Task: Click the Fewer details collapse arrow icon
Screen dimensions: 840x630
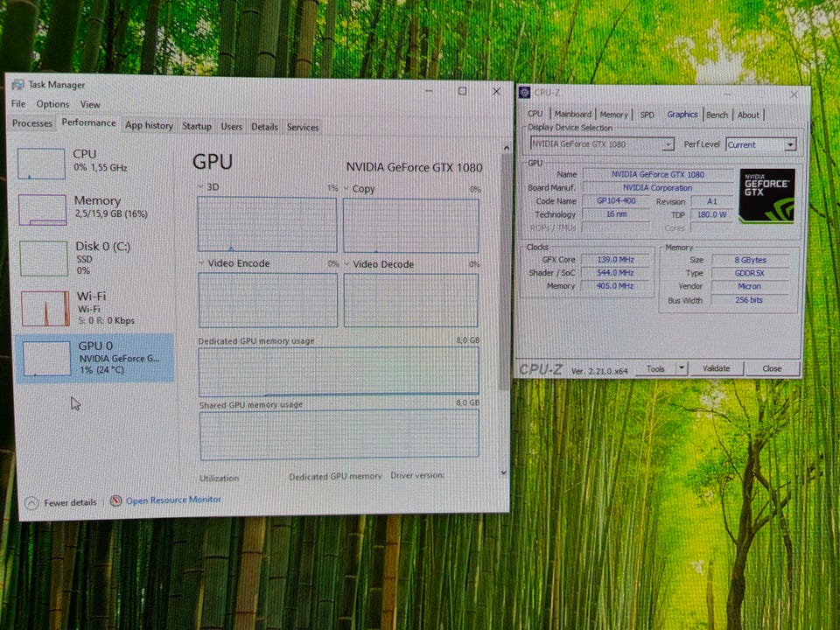Action: [x=31, y=503]
